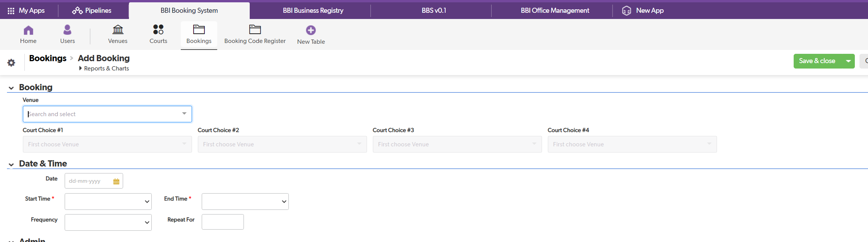
Task: Open Save & close dropdown arrow
Action: pos(848,61)
